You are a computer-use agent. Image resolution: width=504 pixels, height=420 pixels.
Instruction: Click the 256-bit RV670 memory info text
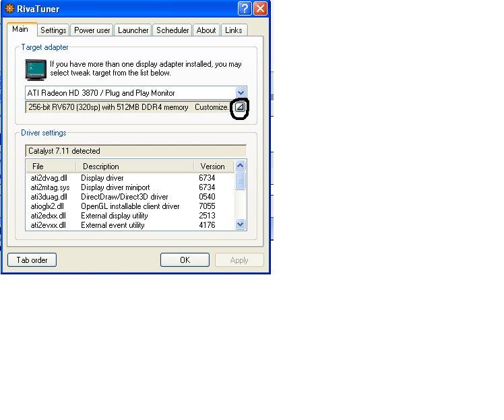click(108, 107)
